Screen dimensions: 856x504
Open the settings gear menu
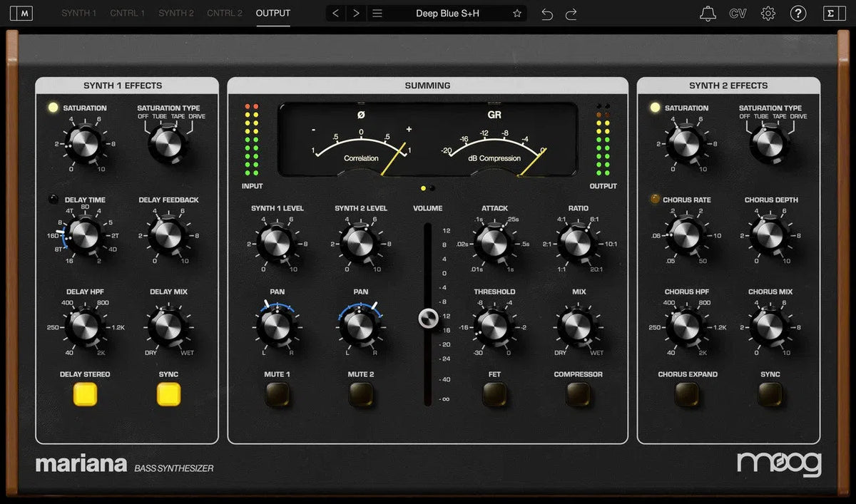[768, 13]
